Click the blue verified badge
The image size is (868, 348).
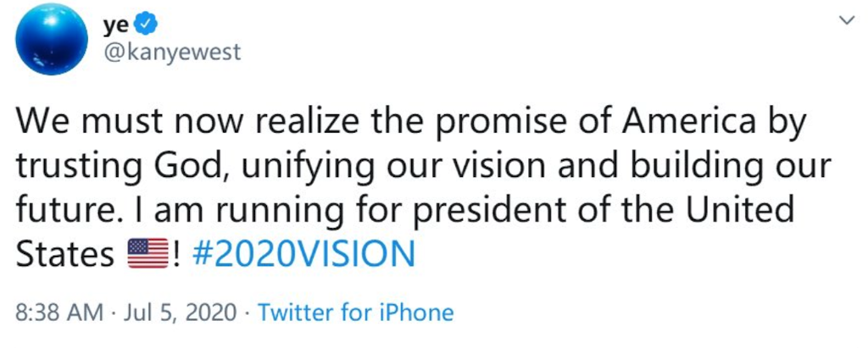point(135,25)
